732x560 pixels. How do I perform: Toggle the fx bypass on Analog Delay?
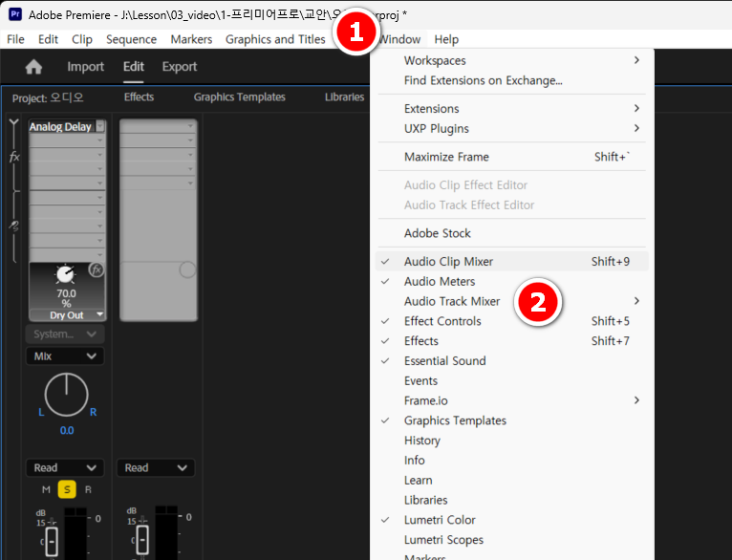click(97, 269)
